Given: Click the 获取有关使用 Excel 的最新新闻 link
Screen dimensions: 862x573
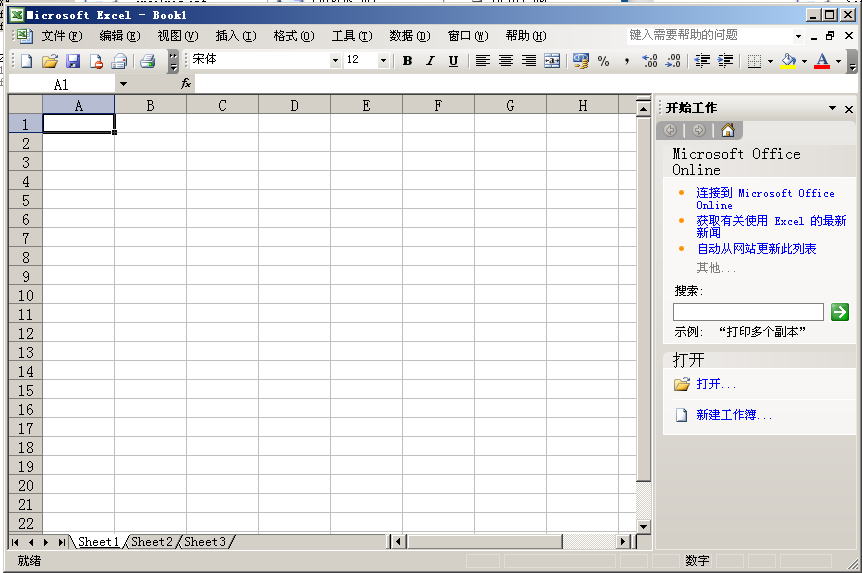Looking at the screenshot, I should (771, 226).
